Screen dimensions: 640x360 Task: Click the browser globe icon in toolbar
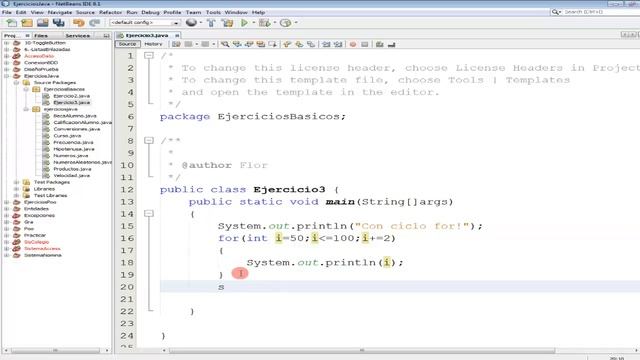click(191, 23)
